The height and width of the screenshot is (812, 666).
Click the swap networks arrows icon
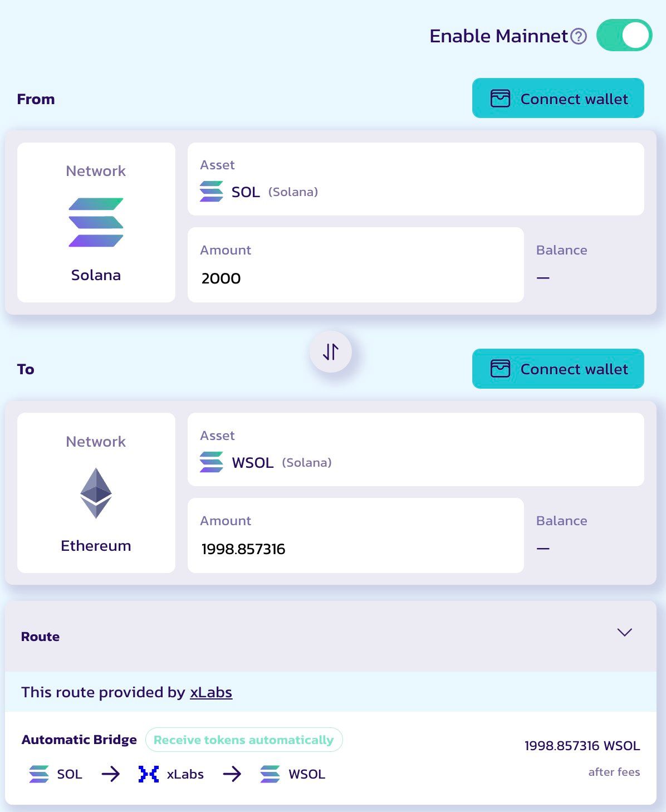[x=331, y=351]
